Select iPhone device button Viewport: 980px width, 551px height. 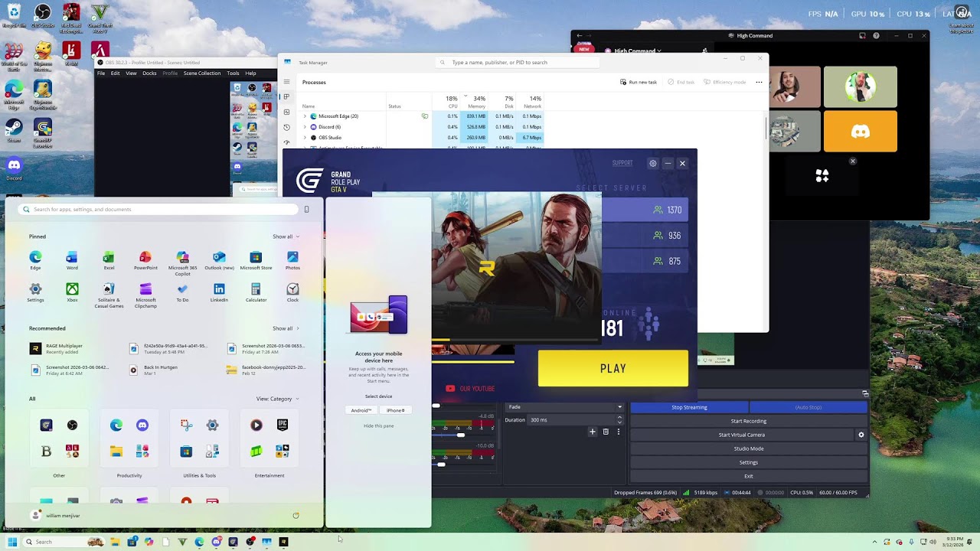click(x=396, y=410)
